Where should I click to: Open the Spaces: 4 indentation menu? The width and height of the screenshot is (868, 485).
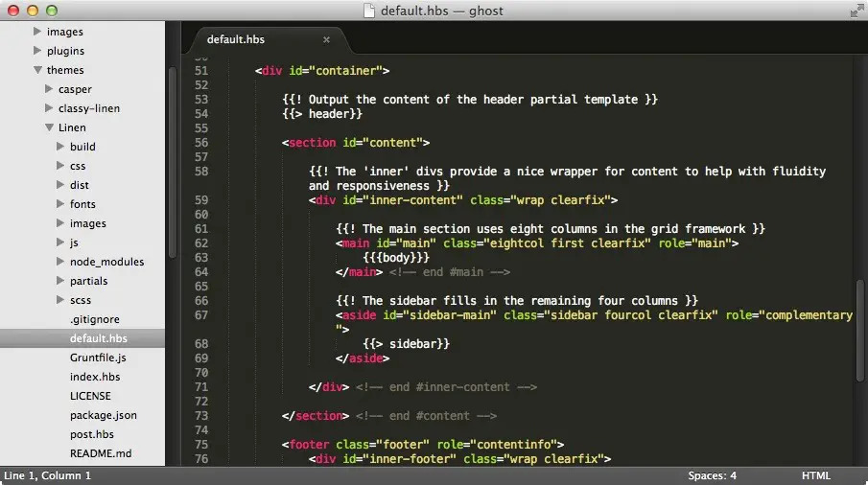click(712, 475)
